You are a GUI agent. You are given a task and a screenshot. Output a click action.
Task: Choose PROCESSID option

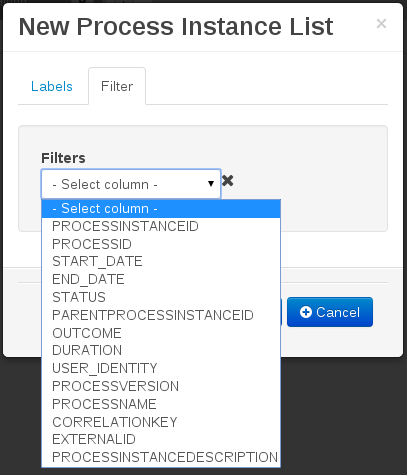pyautogui.click(x=161, y=244)
